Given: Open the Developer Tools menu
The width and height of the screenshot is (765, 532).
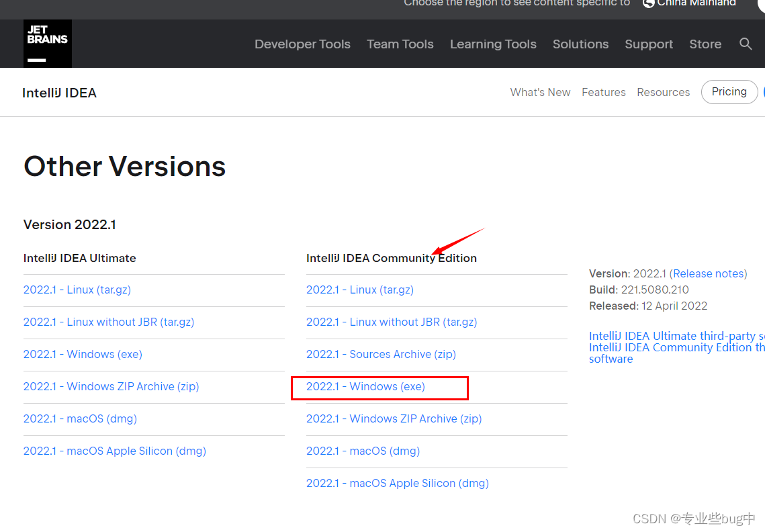Looking at the screenshot, I should point(302,44).
